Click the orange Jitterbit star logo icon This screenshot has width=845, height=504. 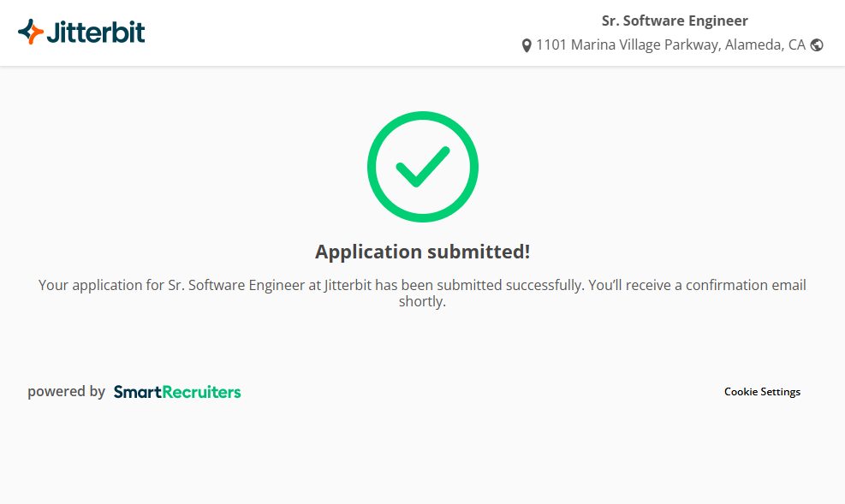(31, 33)
